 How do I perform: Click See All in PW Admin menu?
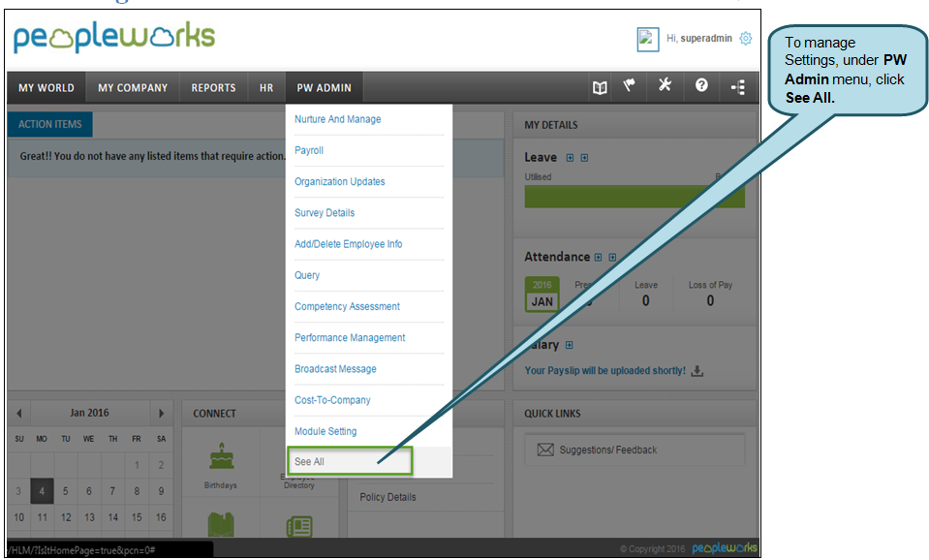[x=309, y=461]
